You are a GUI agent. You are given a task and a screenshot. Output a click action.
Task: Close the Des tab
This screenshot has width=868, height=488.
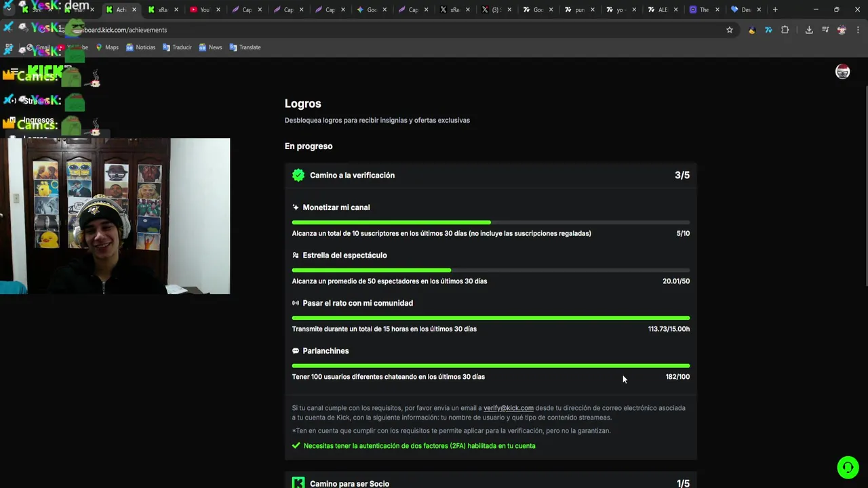click(x=759, y=9)
